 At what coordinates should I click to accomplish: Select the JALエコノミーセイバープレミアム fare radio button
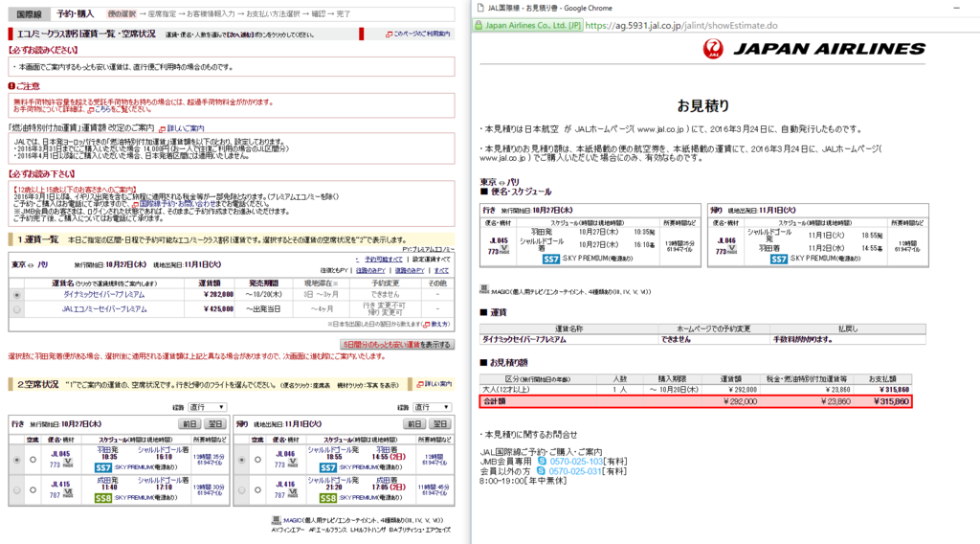17,309
